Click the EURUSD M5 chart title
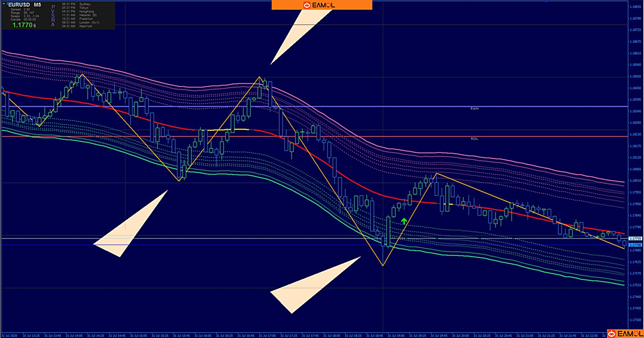Screen dimensions: 644x338 (24, 5)
